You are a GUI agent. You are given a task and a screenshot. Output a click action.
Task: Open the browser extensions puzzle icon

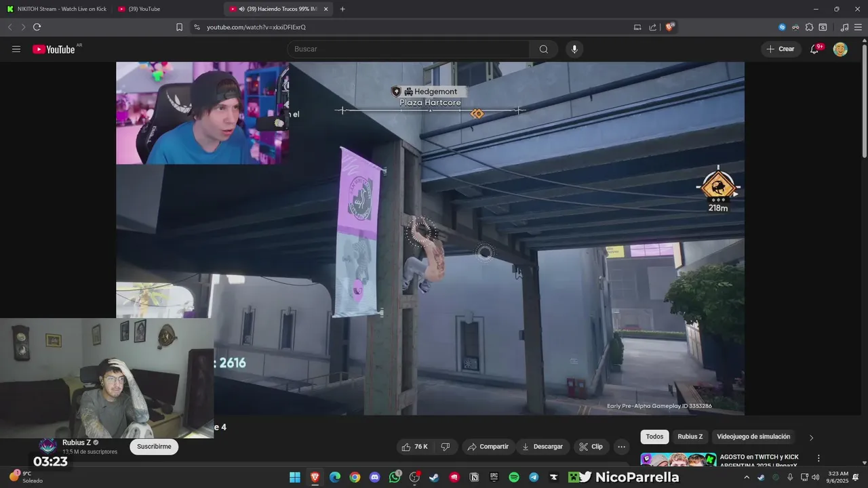809,27
